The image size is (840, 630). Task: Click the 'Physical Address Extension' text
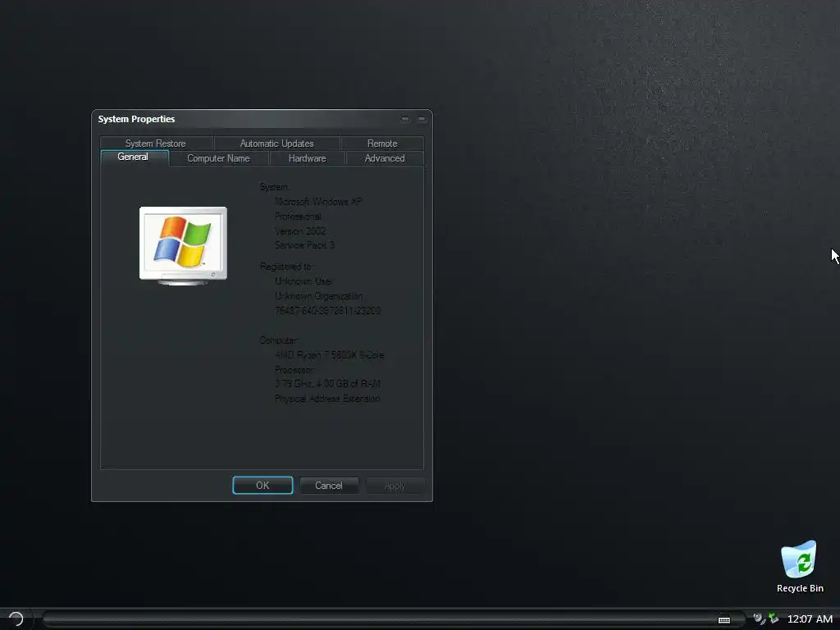point(327,399)
